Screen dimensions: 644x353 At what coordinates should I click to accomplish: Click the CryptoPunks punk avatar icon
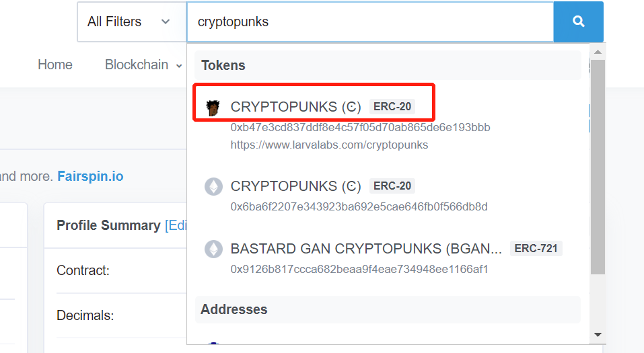click(213, 108)
